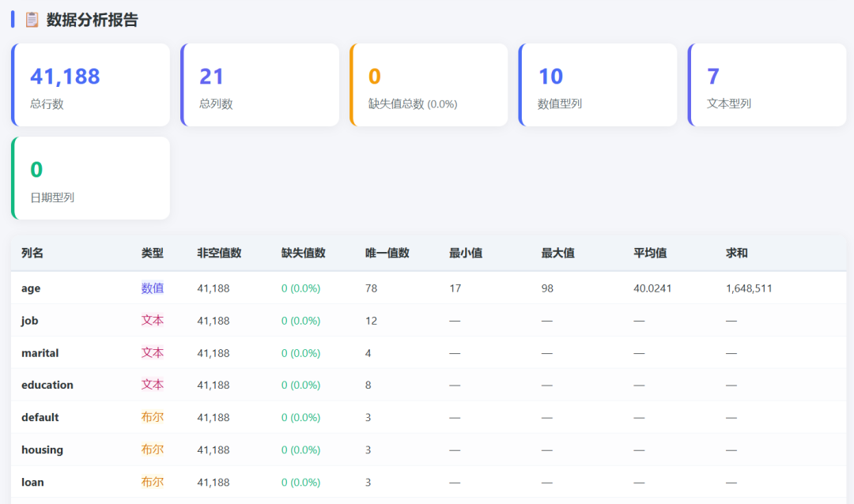This screenshot has width=854, height=504.
Task: Click the clipboard report icon in heading
Action: [32, 20]
